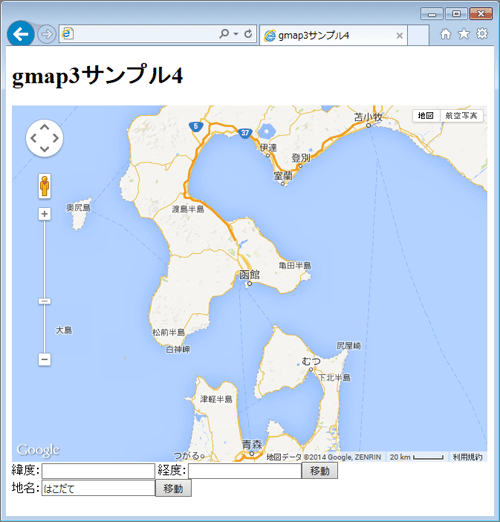
Task: Click the zoom slider track above handle
Action: pyautogui.click(x=45, y=258)
